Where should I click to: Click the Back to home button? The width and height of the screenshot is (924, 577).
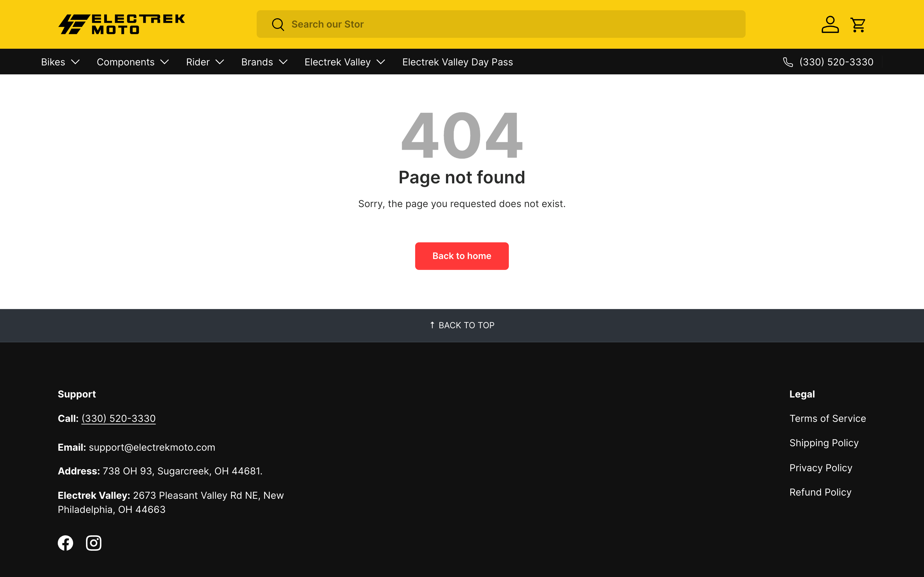click(x=462, y=256)
